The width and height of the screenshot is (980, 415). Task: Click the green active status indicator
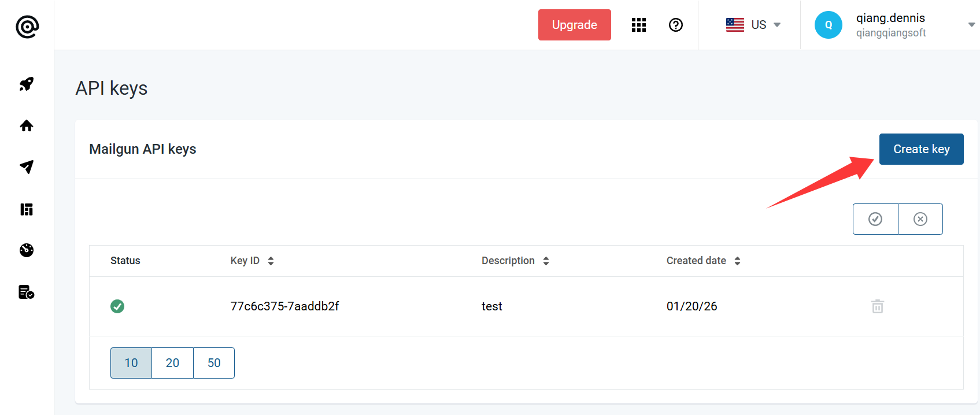coord(117,306)
